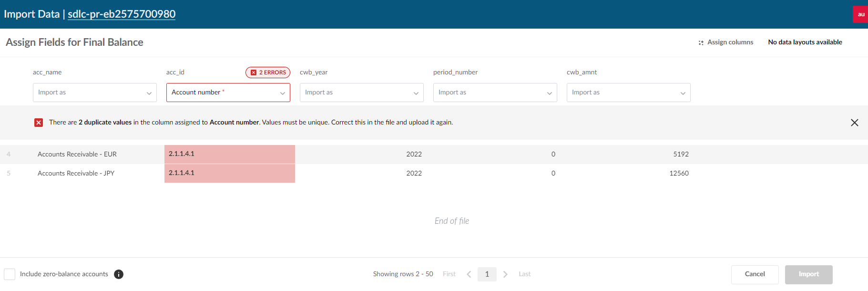This screenshot has height=291, width=868.
Task: Dismiss the duplicate values error banner
Action: click(x=854, y=123)
